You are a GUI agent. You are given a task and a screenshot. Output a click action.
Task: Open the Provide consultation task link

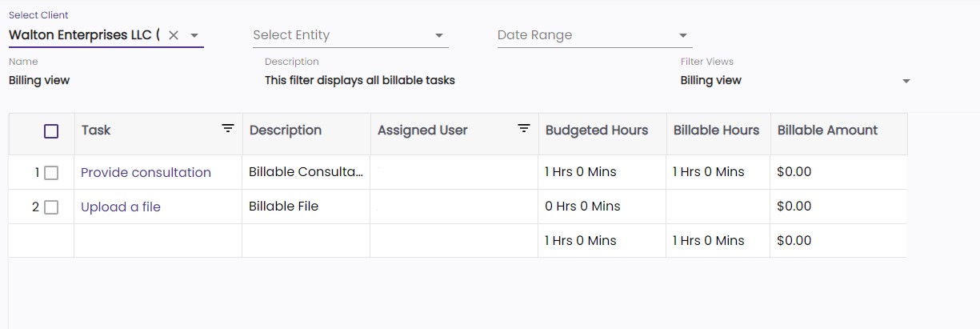146,172
